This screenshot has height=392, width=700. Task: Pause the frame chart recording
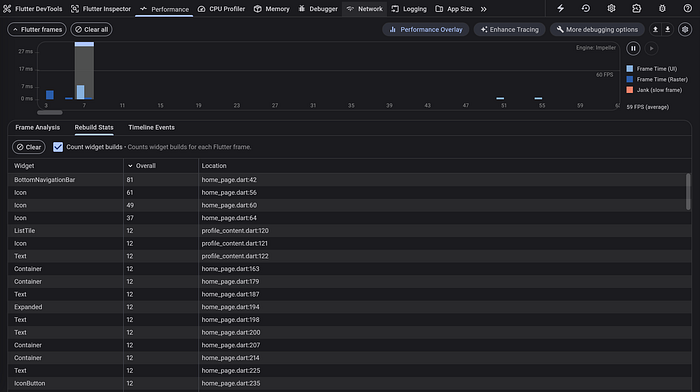(633, 48)
